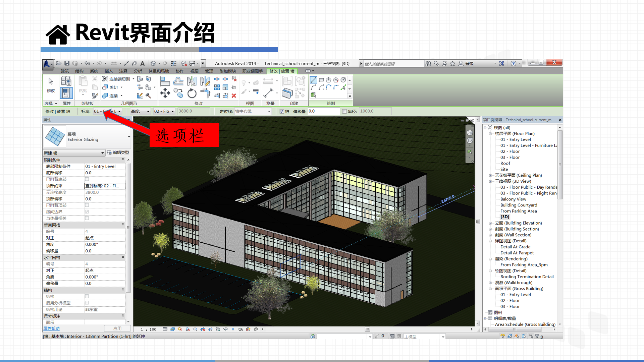Select the Line draw tool
The width and height of the screenshot is (644, 362).
coord(313,80)
